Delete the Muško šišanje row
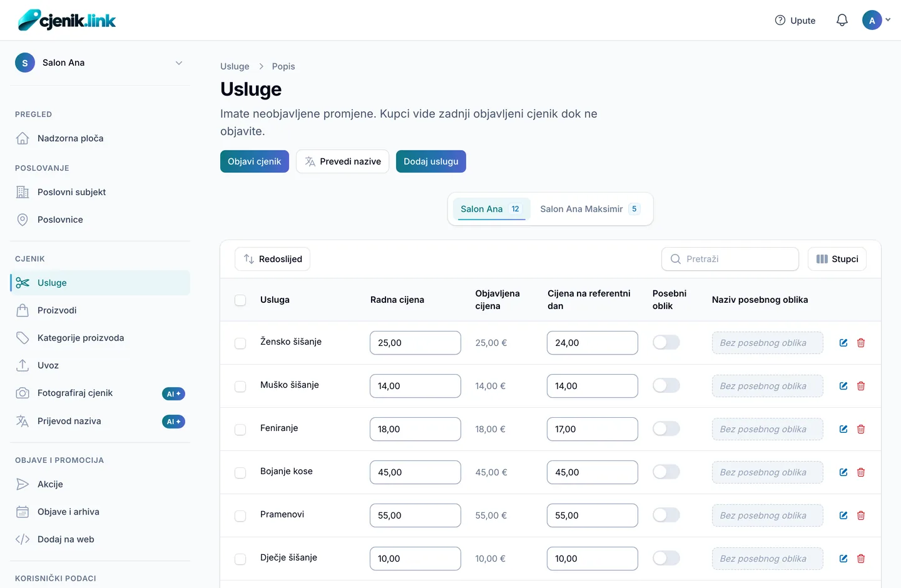 (861, 386)
